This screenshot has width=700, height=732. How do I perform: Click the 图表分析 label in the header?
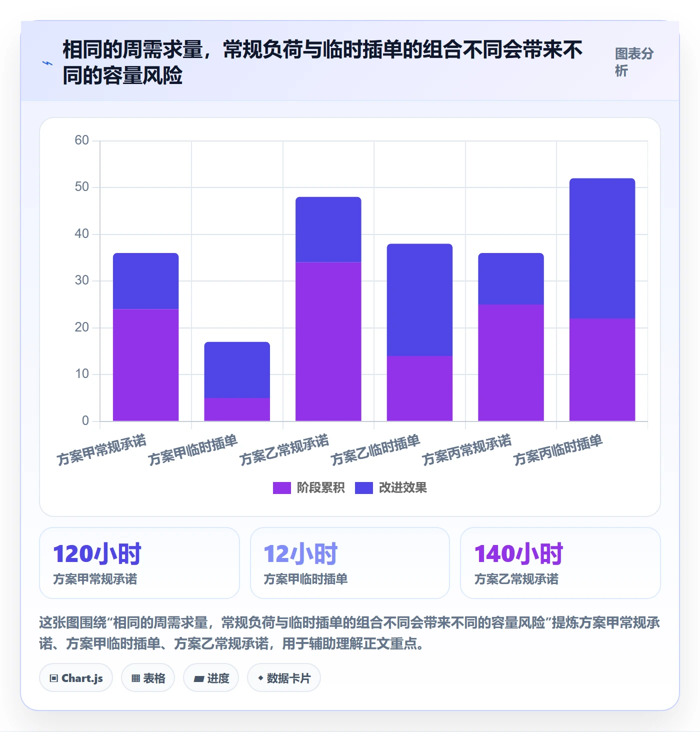click(x=634, y=62)
